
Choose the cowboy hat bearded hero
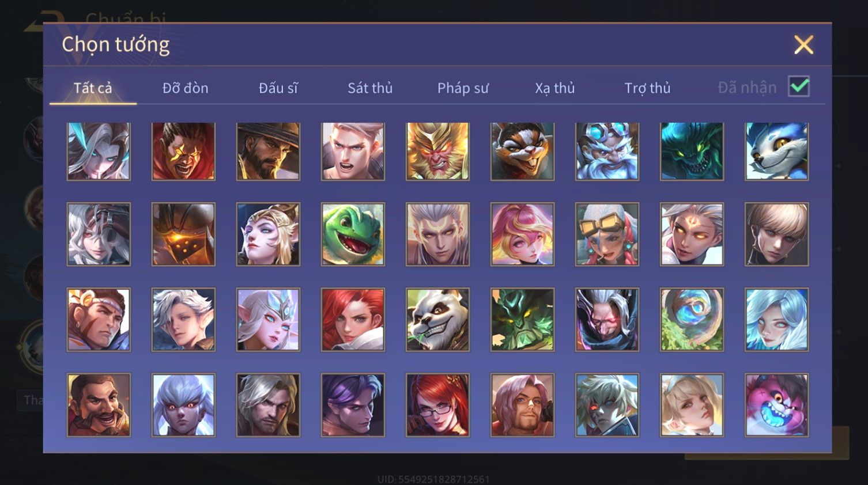click(268, 151)
